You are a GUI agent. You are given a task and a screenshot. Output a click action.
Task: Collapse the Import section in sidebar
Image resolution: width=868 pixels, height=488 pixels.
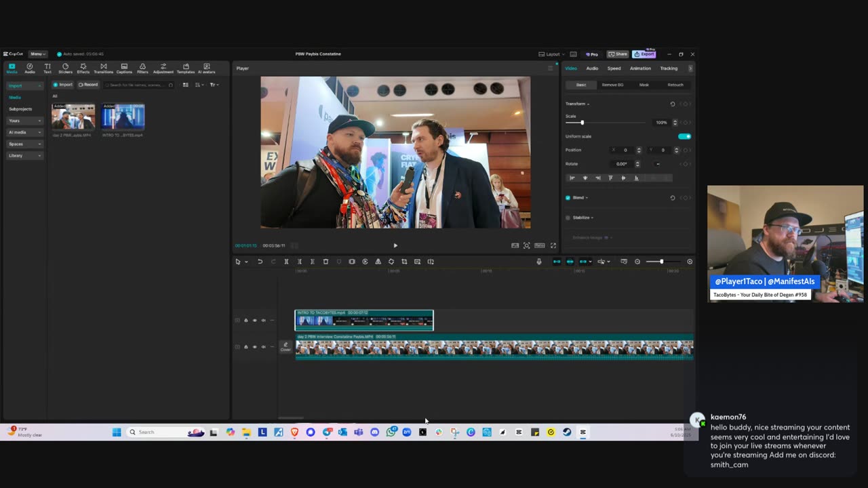24,85
